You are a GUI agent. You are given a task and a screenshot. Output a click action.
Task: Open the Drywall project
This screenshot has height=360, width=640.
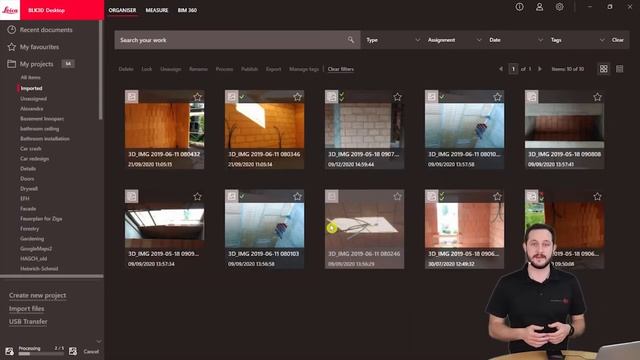(29, 189)
